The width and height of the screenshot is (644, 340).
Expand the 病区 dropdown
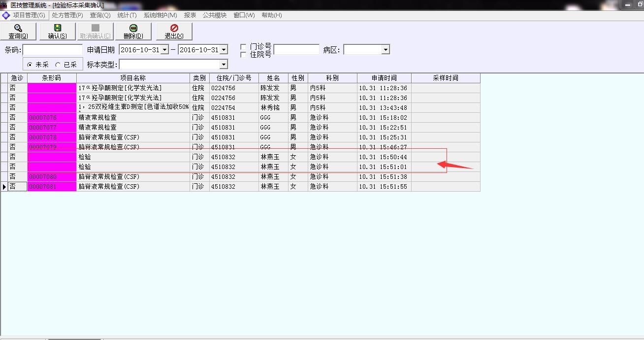(386, 50)
